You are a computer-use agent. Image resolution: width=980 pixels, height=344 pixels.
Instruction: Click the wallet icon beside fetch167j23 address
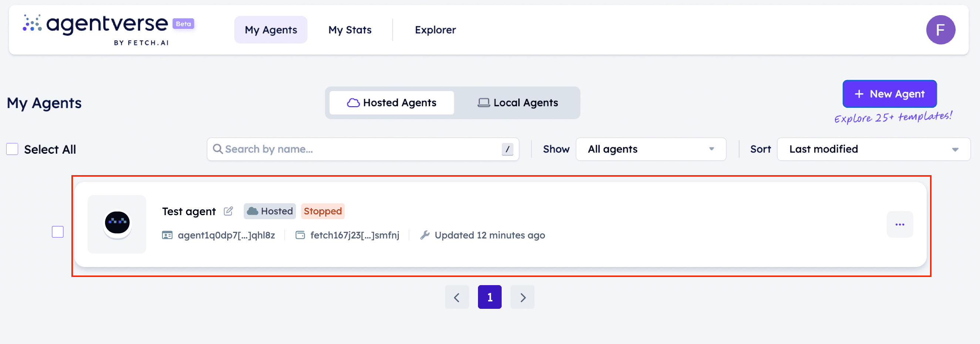pos(300,235)
